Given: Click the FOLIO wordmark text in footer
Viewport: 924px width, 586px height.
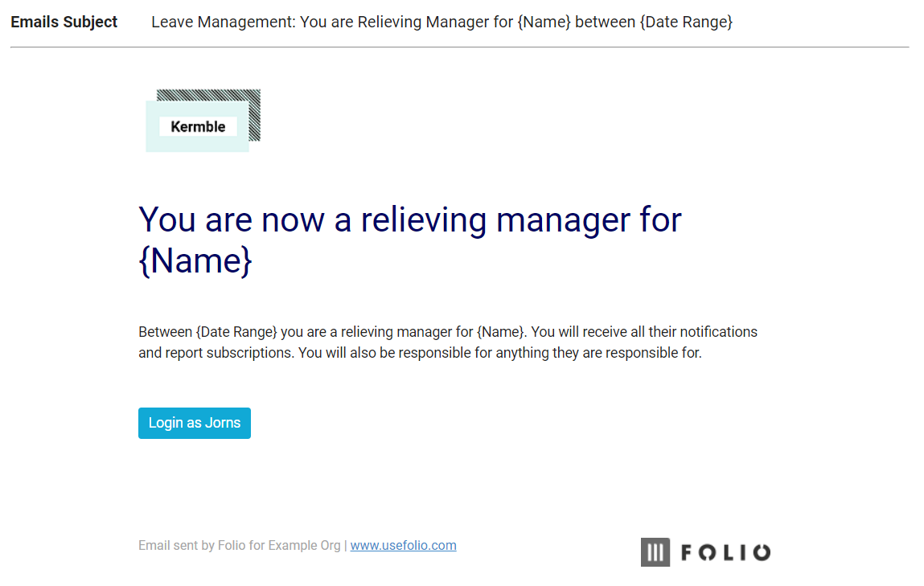Looking at the screenshot, I should tap(725, 552).
